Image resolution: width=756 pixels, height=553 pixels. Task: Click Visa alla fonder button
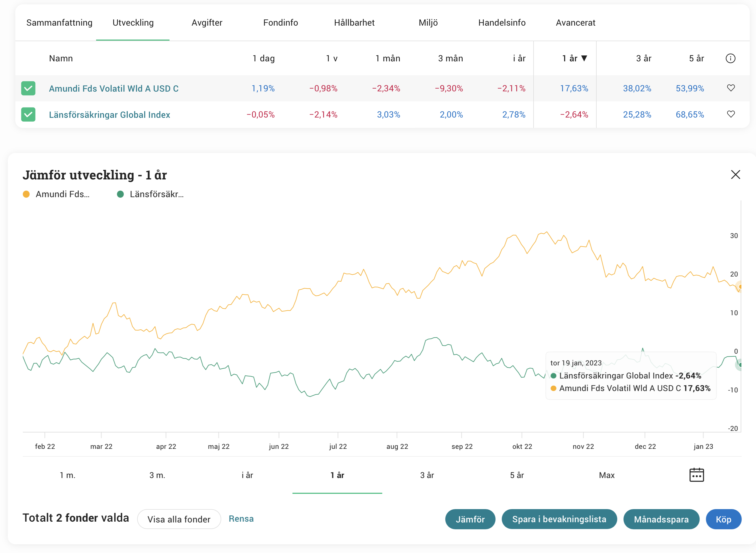[179, 519]
